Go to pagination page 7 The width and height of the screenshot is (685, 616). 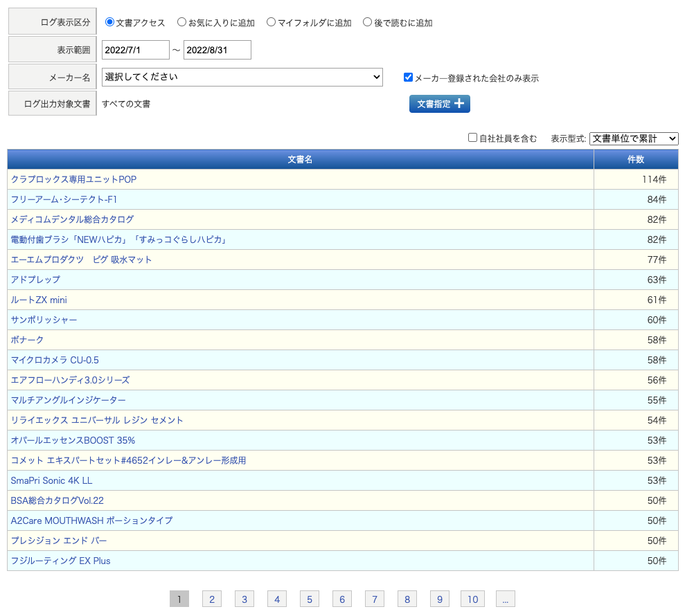point(375,599)
